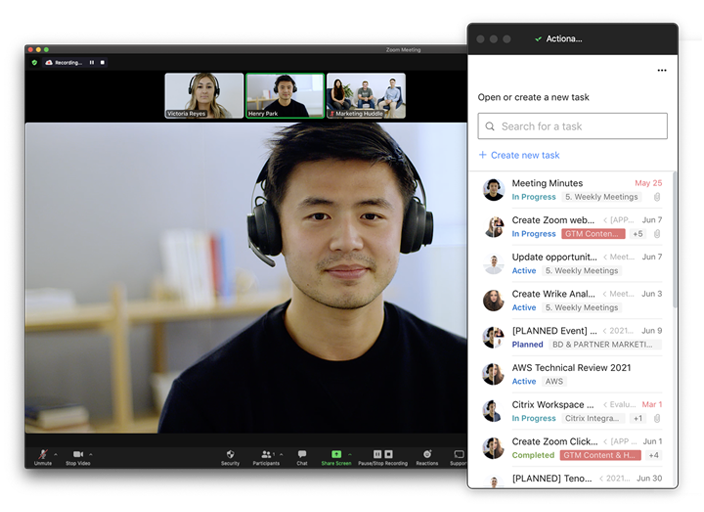Screen dimensions: 704x512
Task: Click In Progress status of Create Zoom web
Action: point(534,234)
